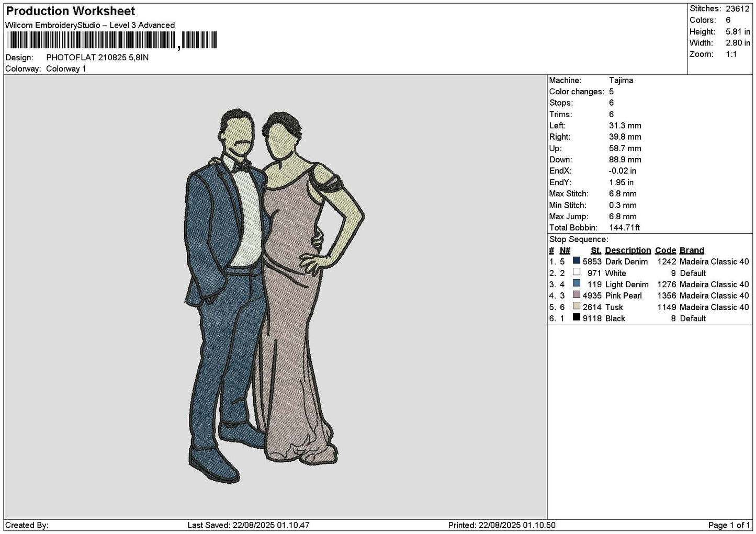Click the 'Max Stitch:' label
The width and height of the screenshot is (756, 534).
click(x=568, y=194)
